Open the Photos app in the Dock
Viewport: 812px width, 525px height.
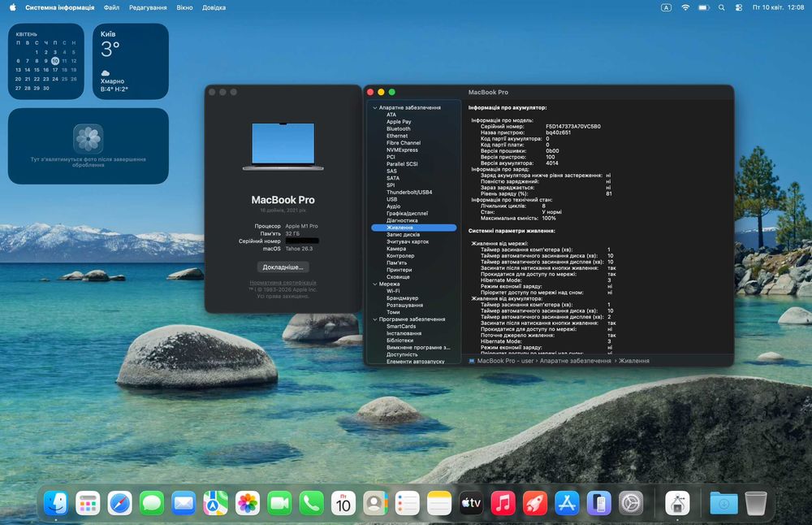[x=248, y=503]
